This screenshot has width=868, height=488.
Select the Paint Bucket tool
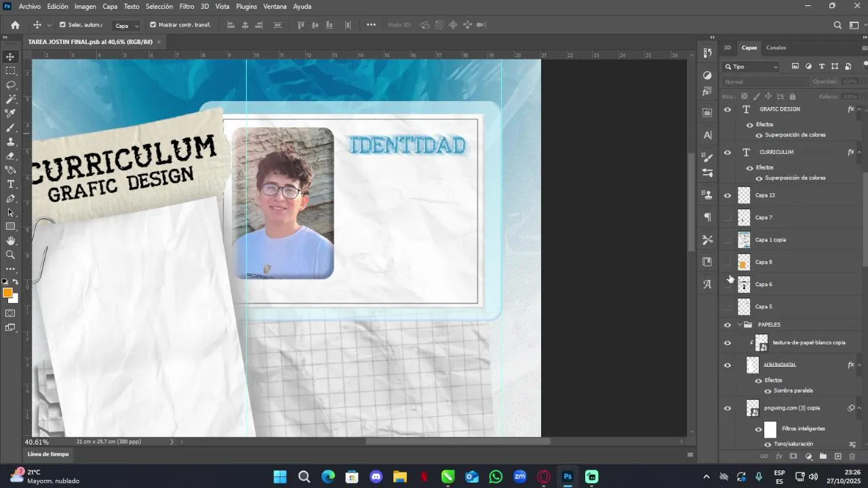pyautogui.click(x=10, y=170)
